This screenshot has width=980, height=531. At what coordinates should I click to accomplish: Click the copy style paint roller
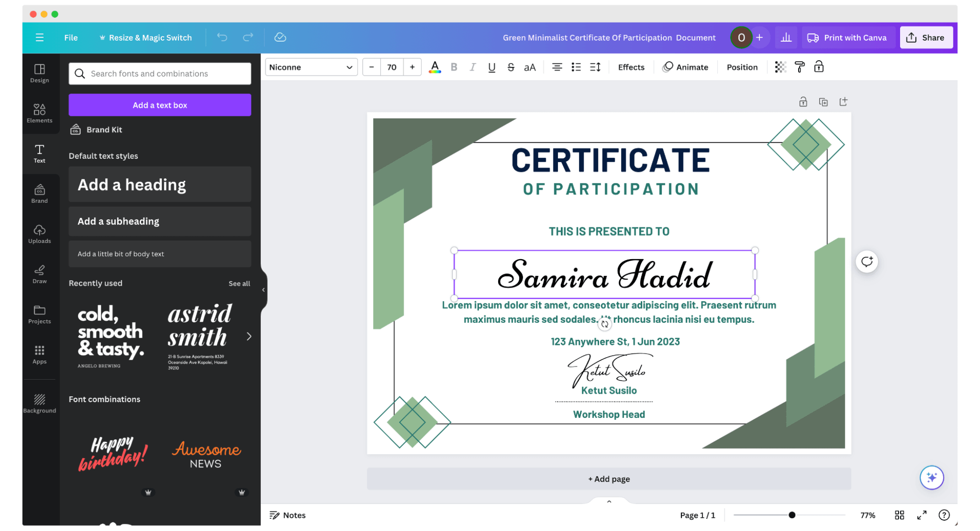tap(800, 67)
